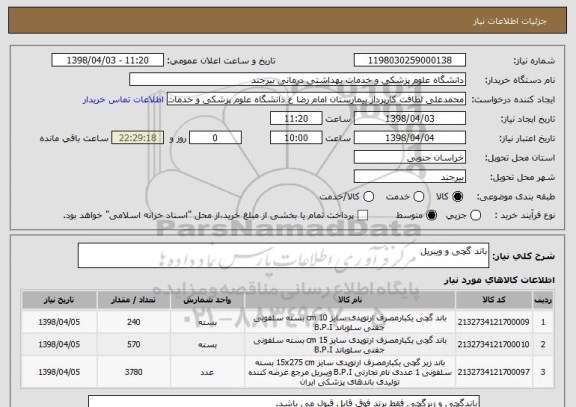Select product code 2132734121700097
576x407 pixels.
point(493,372)
